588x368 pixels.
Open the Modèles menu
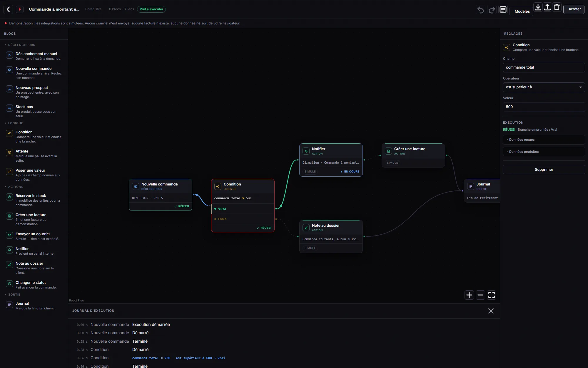[522, 11]
